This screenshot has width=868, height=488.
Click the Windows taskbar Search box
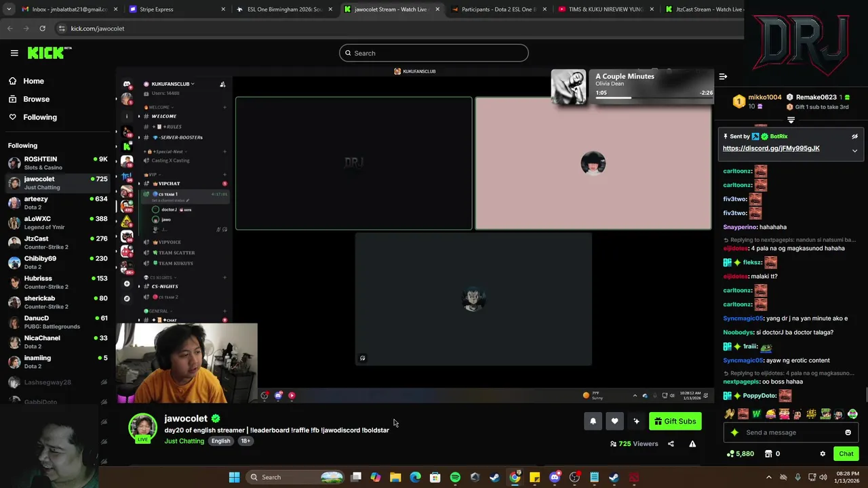[295, 477]
